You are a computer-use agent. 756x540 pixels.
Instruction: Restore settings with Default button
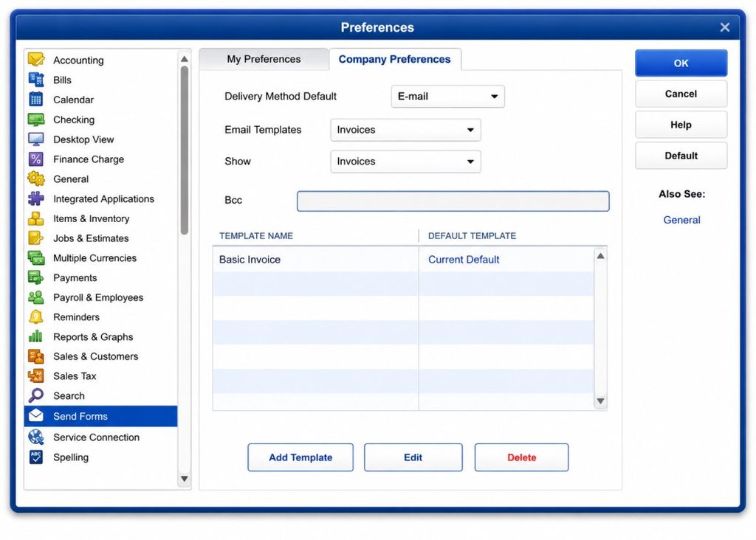[x=681, y=156]
